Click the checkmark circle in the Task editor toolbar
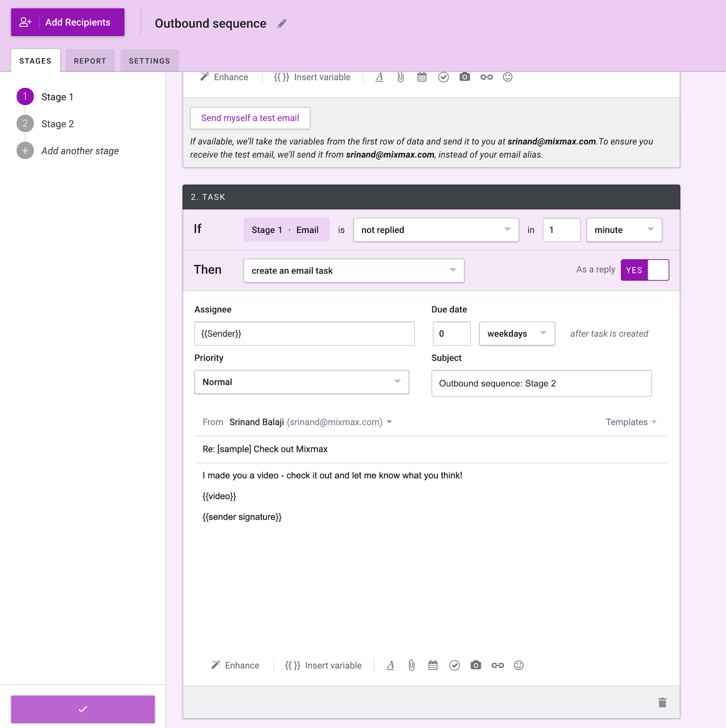This screenshot has height=728, width=726. click(x=454, y=665)
